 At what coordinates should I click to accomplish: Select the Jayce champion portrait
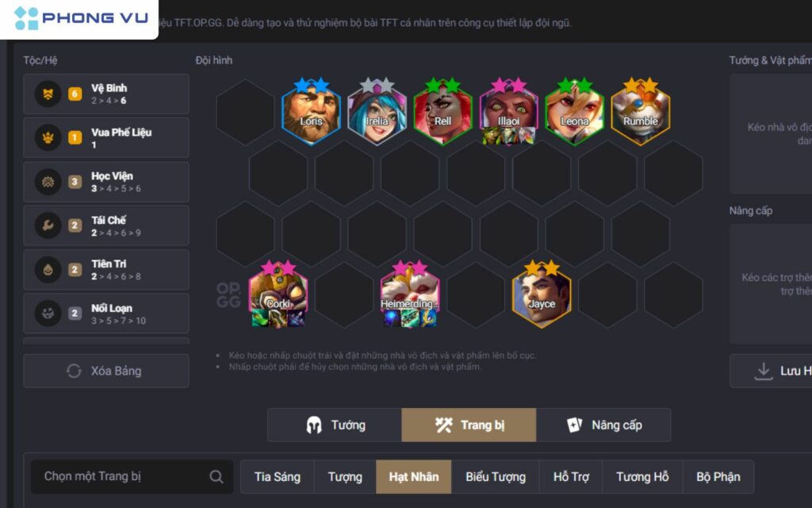(542, 295)
